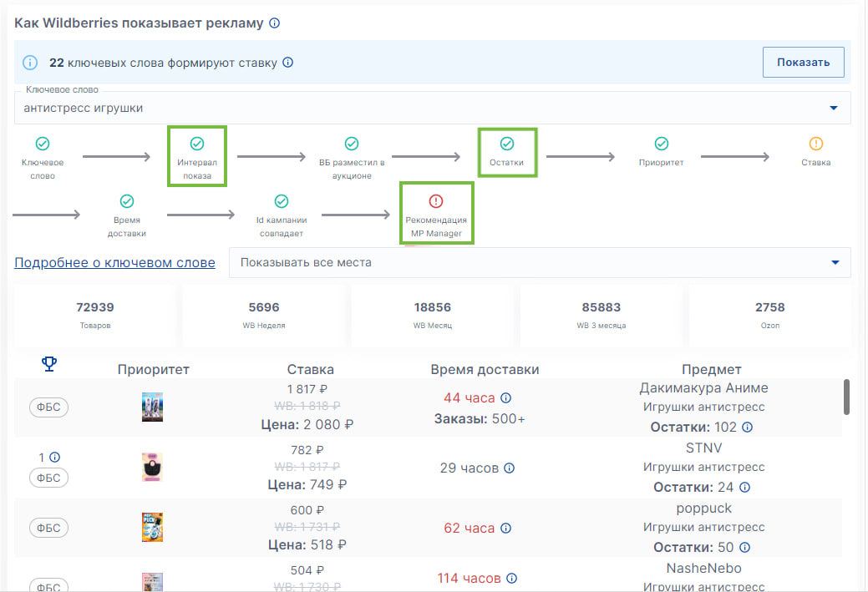Select the Ozon 2758 stat card
Image resolution: width=868 pixels, height=592 pixels.
(769, 315)
